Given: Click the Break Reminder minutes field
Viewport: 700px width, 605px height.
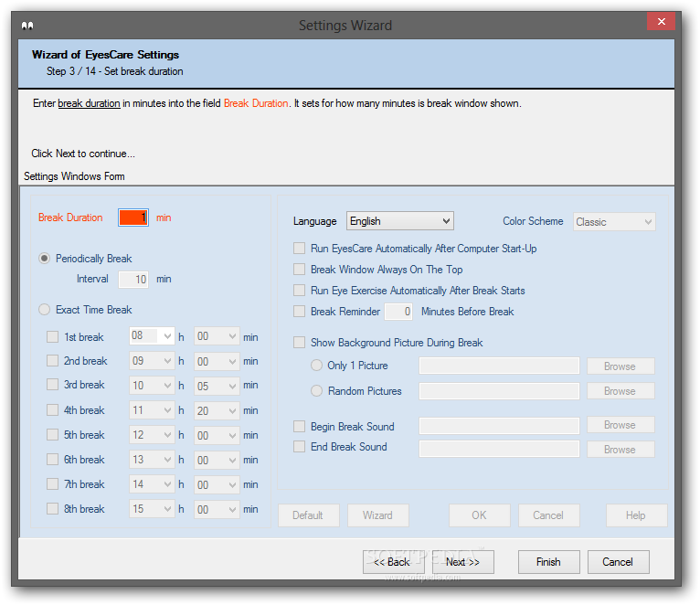Looking at the screenshot, I should (x=398, y=312).
